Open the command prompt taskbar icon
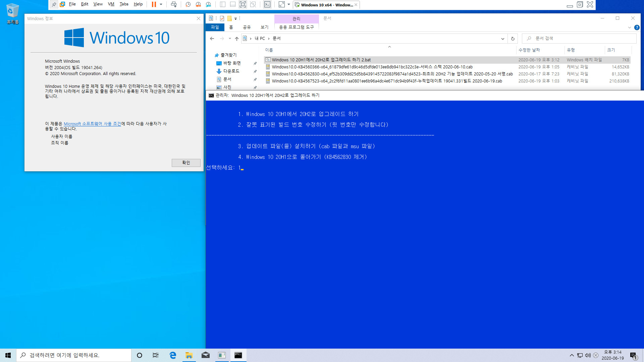The image size is (644, 362). 238,355
